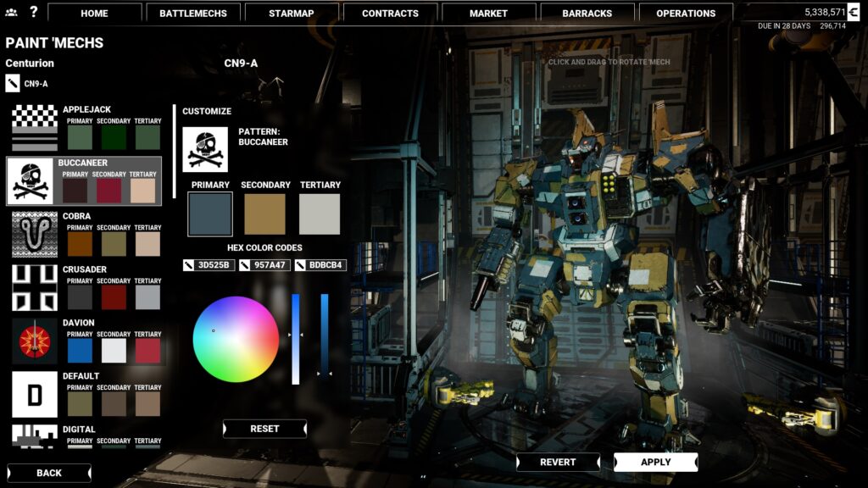Select the Customize primary blue-gray swatch
The image size is (868, 488).
point(210,214)
